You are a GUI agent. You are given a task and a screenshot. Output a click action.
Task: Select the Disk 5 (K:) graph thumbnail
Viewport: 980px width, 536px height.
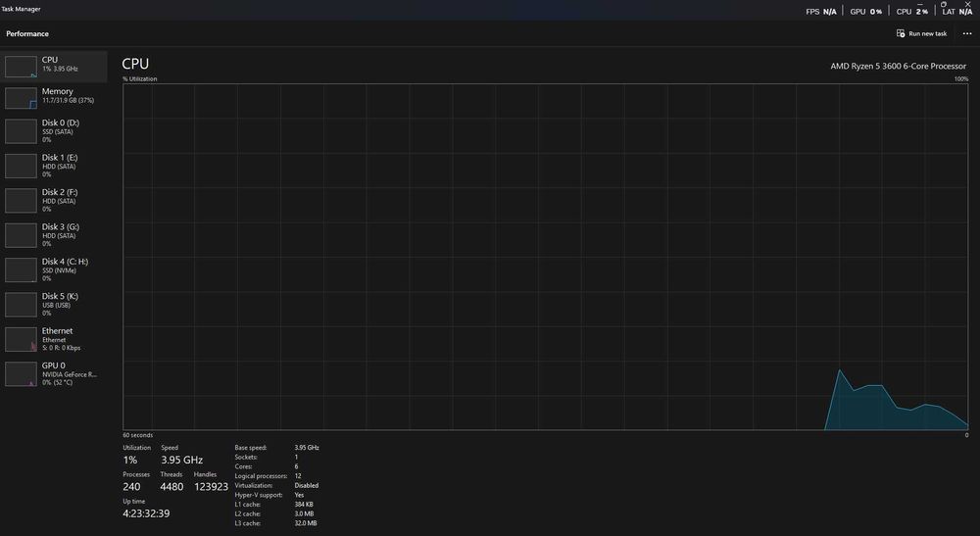click(x=21, y=305)
